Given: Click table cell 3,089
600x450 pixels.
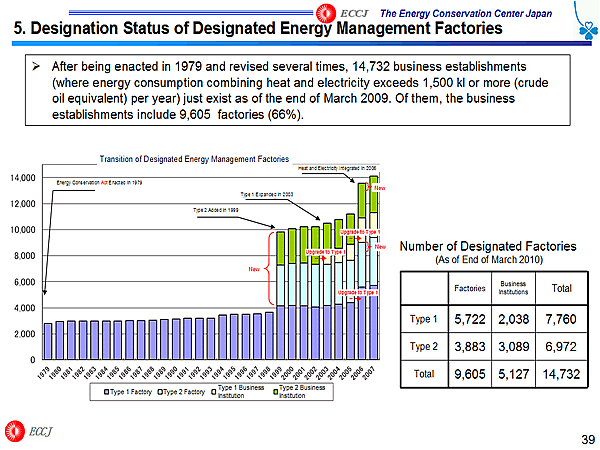Looking at the screenshot, I should (514, 346).
